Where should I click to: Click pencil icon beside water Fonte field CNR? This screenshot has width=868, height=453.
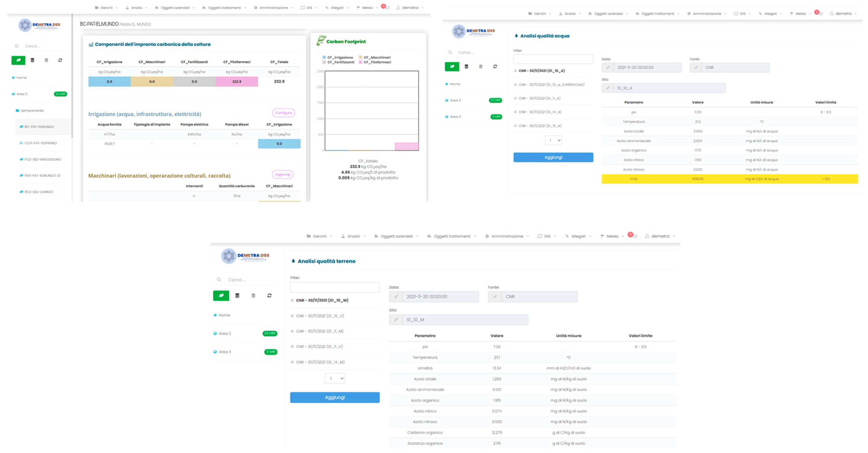pos(696,67)
